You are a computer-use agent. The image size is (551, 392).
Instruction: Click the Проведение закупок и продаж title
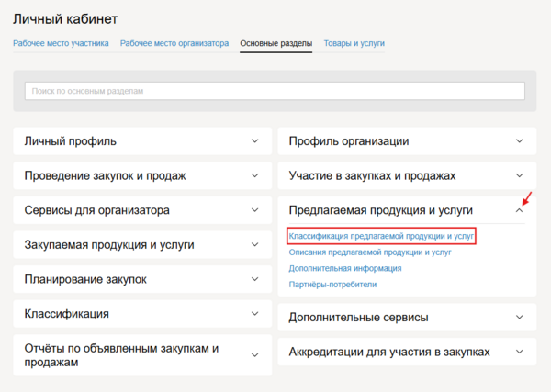pyautogui.click(x=105, y=175)
